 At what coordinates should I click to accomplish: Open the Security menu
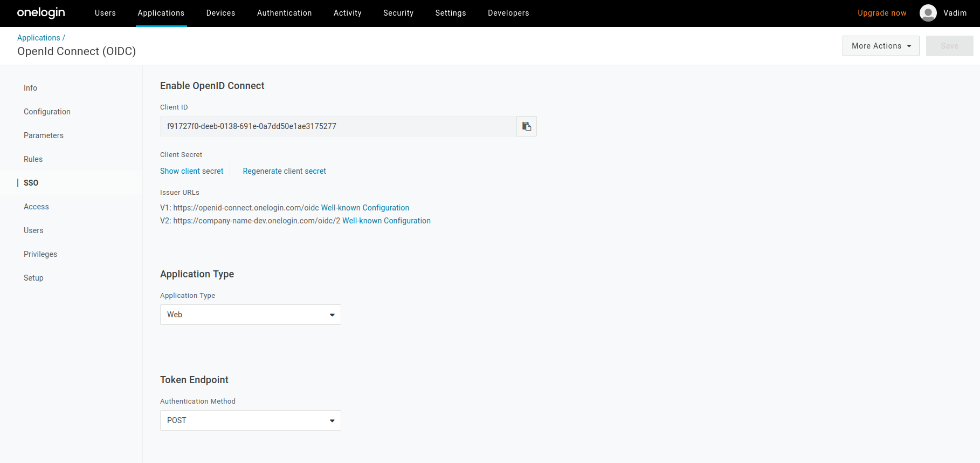(x=398, y=13)
